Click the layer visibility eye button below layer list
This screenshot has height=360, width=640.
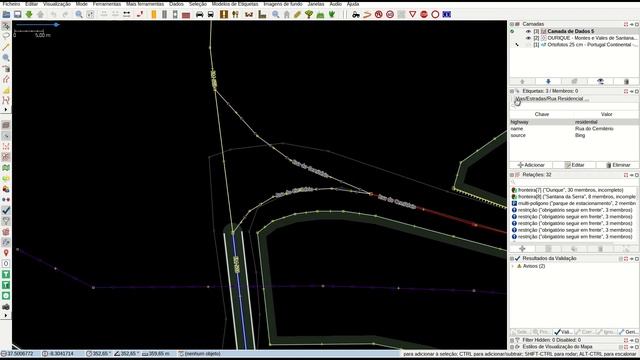coord(600,82)
